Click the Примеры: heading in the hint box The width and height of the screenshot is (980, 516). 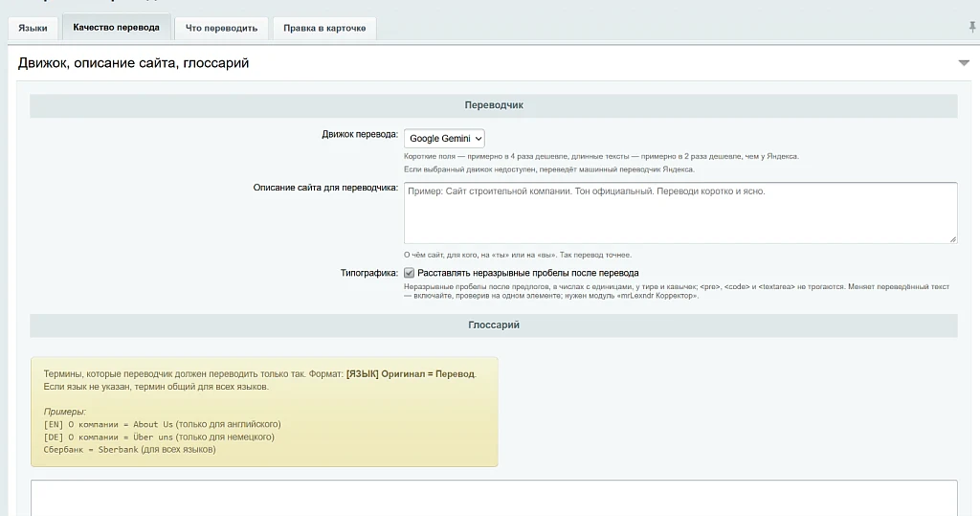(64, 412)
